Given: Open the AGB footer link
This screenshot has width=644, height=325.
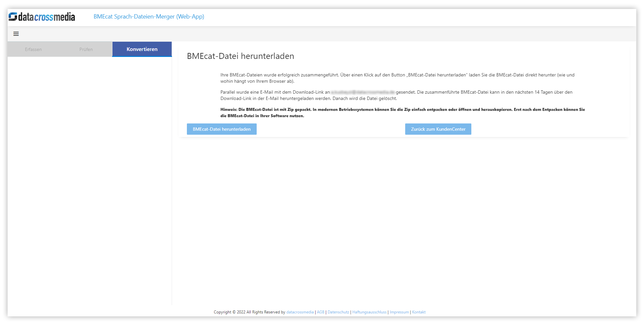Looking at the screenshot, I should coord(321,312).
